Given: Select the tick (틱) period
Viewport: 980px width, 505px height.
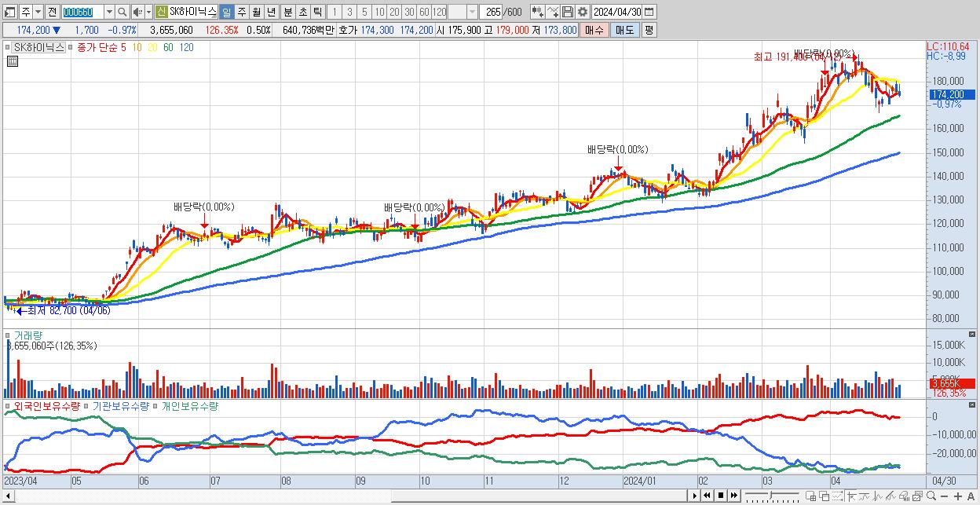Looking at the screenshot, I should (317, 12).
